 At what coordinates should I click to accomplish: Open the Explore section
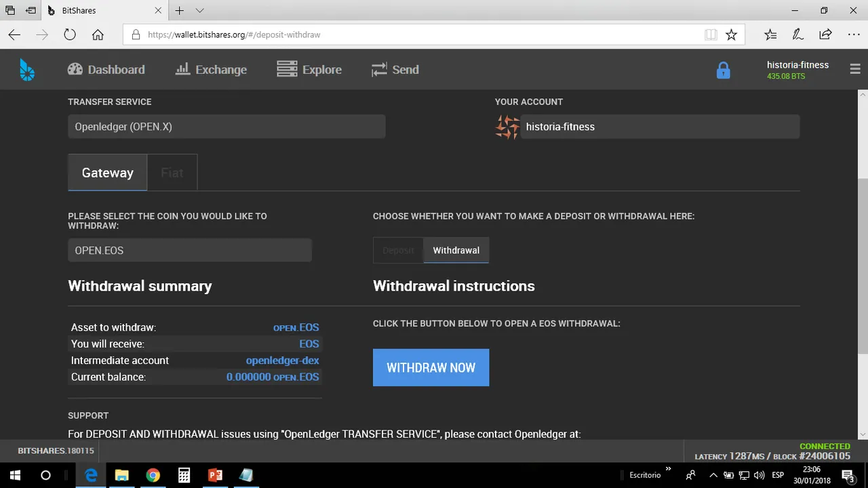point(309,69)
